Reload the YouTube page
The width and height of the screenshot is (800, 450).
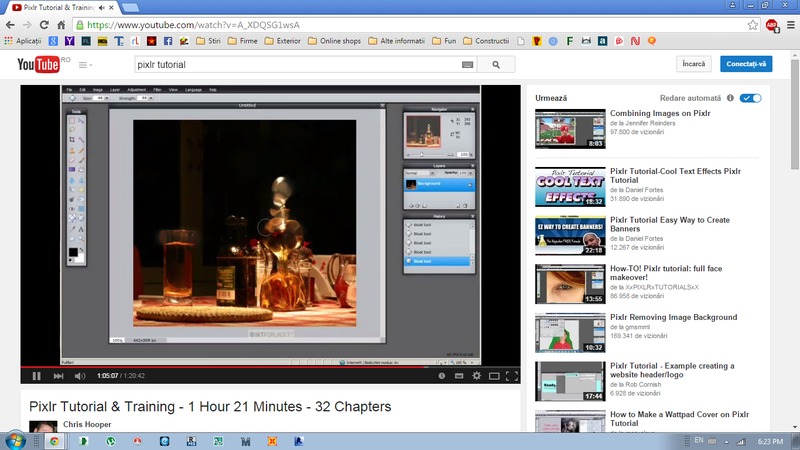pos(44,25)
